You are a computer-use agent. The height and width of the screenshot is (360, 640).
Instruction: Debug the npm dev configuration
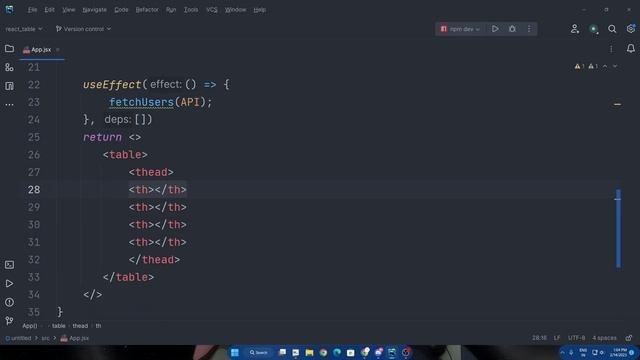[x=512, y=29]
